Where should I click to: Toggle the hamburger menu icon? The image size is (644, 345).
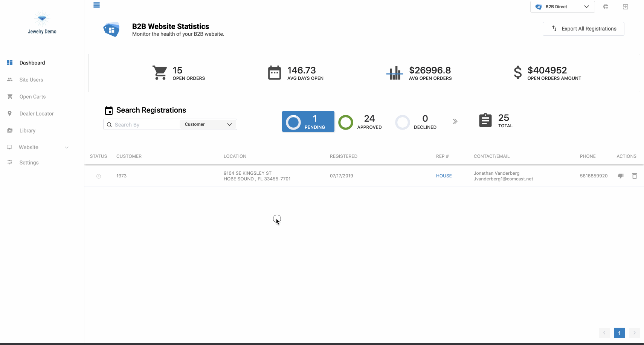pos(97,5)
